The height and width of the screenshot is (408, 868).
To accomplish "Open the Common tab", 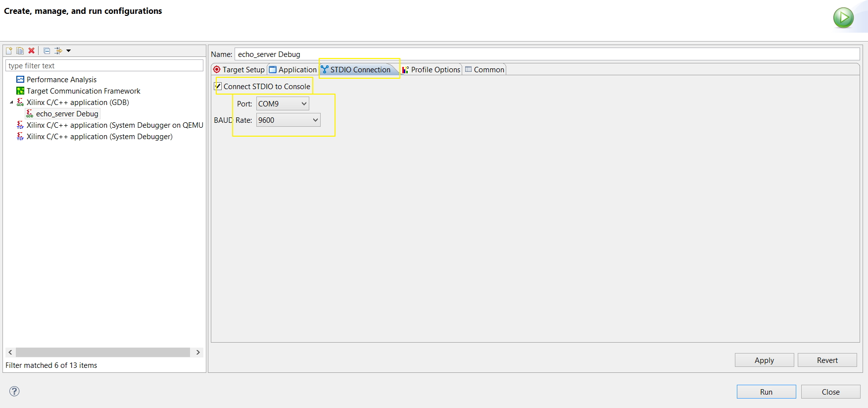I will [484, 69].
